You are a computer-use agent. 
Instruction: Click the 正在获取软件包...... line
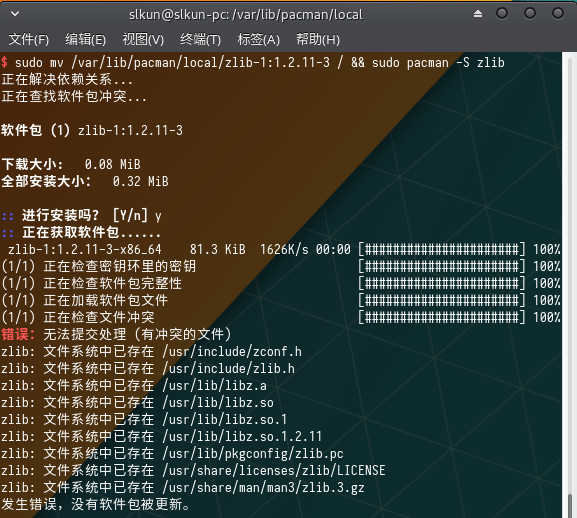tap(81, 233)
